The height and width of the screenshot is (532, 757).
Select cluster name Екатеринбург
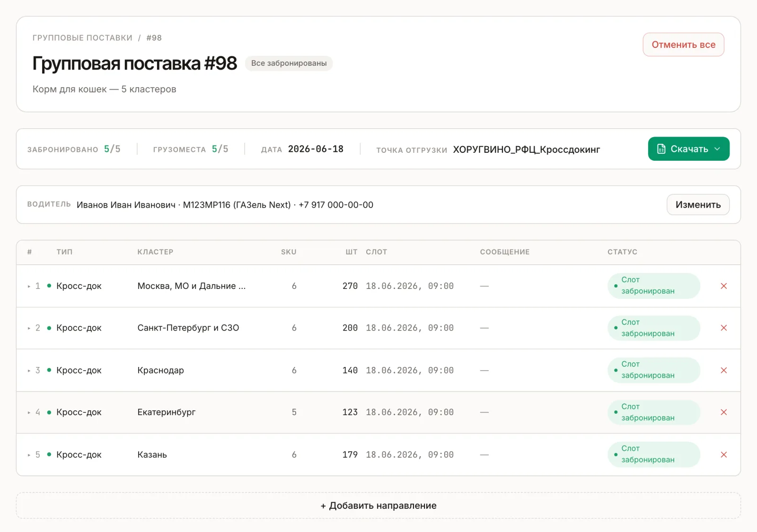click(x=167, y=412)
